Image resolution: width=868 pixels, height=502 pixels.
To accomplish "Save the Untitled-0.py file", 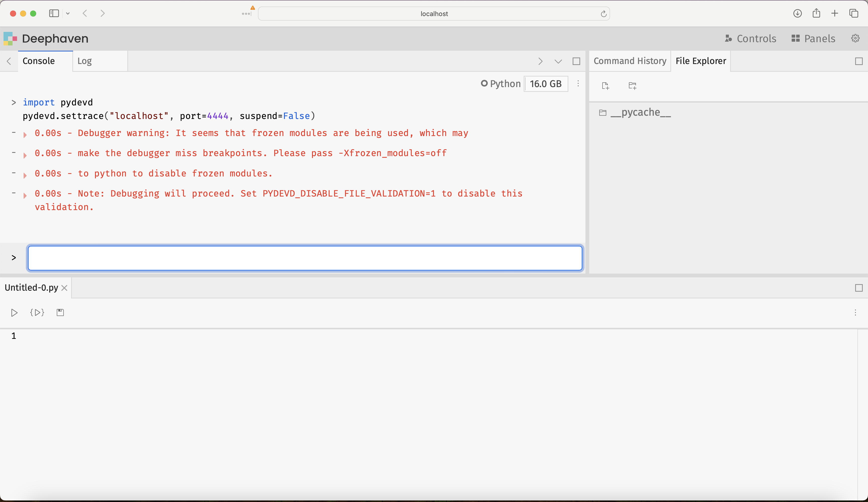I will pos(60,313).
